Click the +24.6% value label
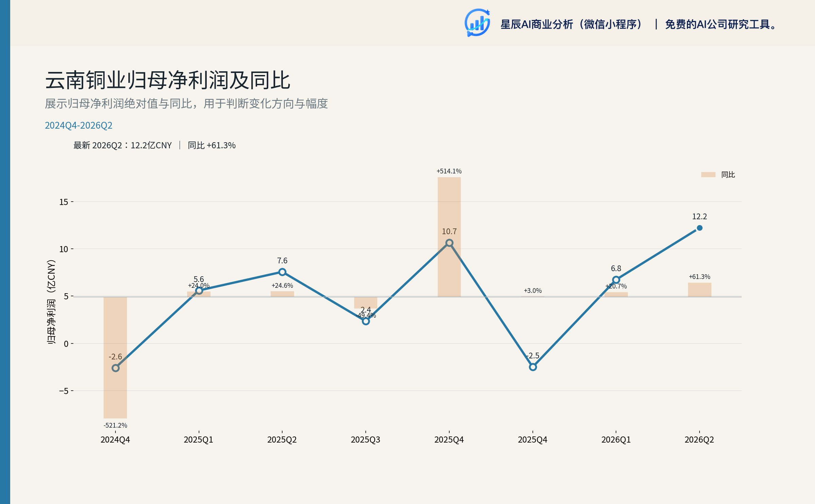815x504 pixels. click(x=282, y=285)
